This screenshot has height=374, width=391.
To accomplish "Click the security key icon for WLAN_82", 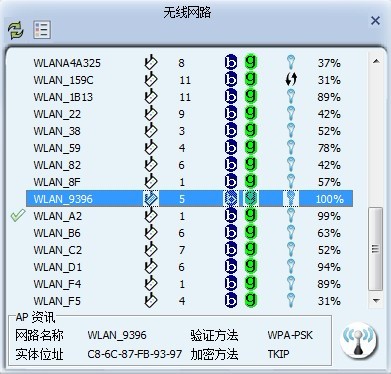I will pos(291,164).
